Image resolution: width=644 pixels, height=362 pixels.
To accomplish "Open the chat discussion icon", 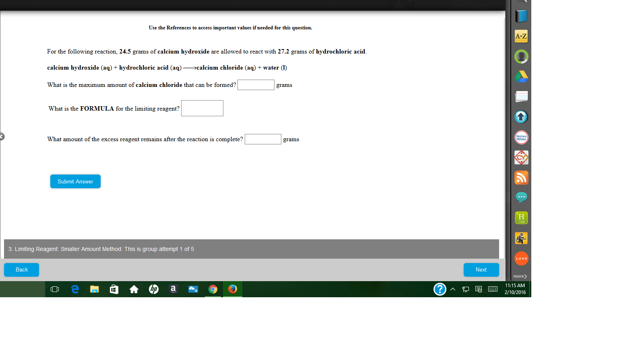I will [521, 197].
